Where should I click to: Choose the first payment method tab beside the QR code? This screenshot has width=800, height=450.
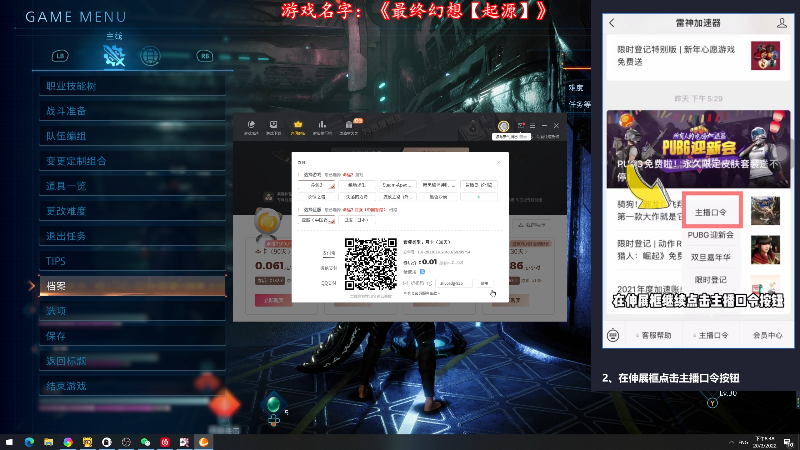click(x=329, y=253)
